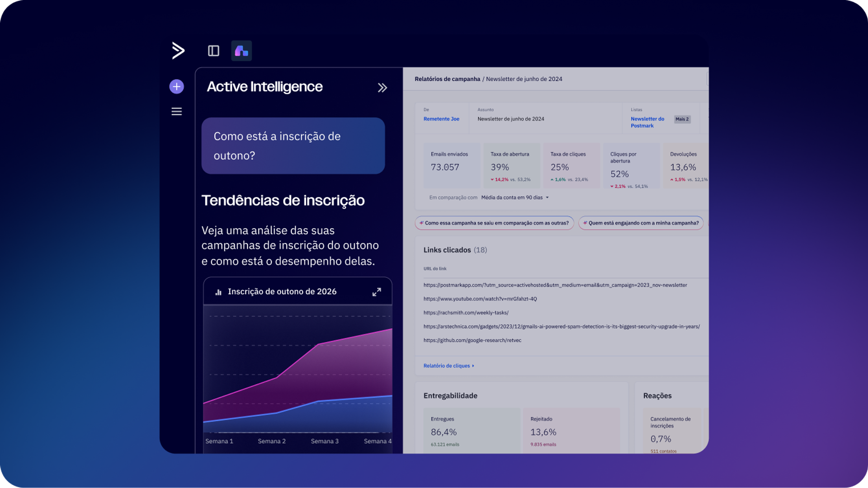Collapse the Active Intelligence panel with double chevron

tap(382, 88)
